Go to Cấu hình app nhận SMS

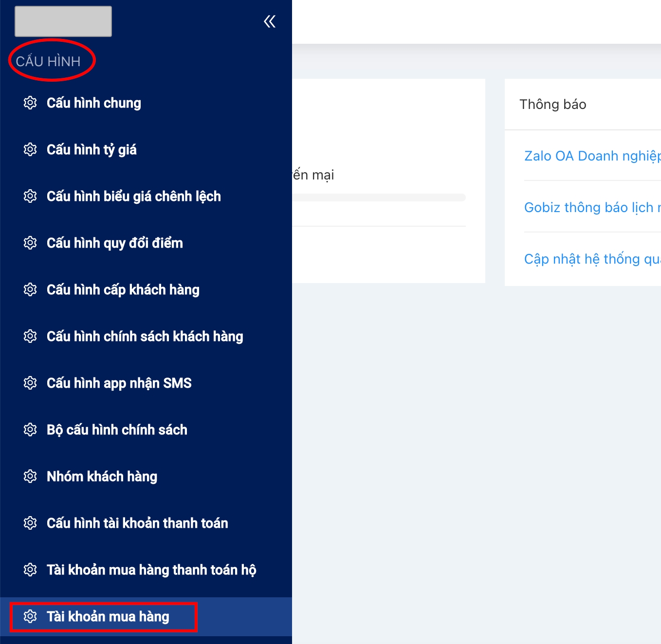pyautogui.click(x=119, y=383)
